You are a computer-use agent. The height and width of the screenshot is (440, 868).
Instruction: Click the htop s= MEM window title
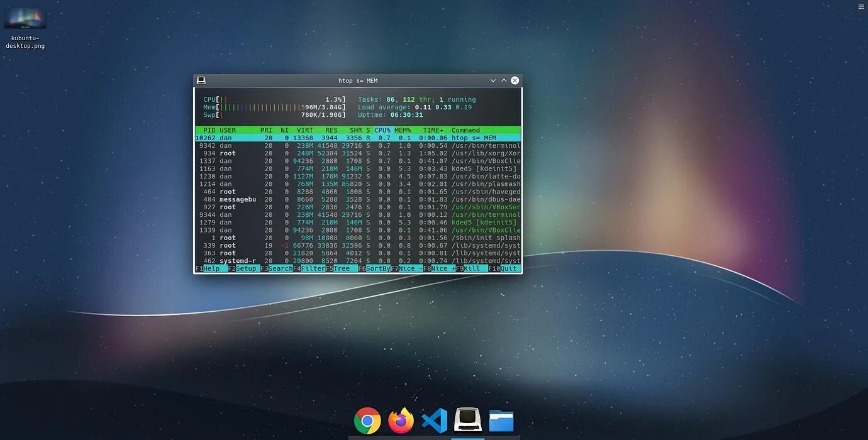point(358,80)
